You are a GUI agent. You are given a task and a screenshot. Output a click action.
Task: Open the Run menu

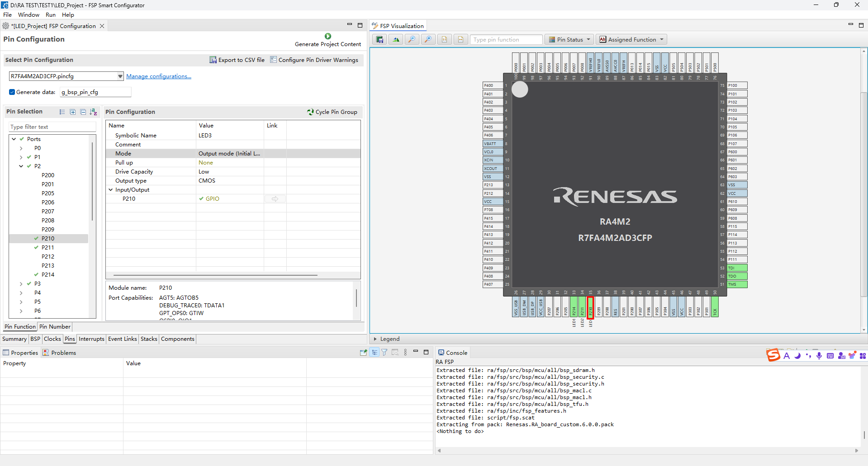coord(51,15)
